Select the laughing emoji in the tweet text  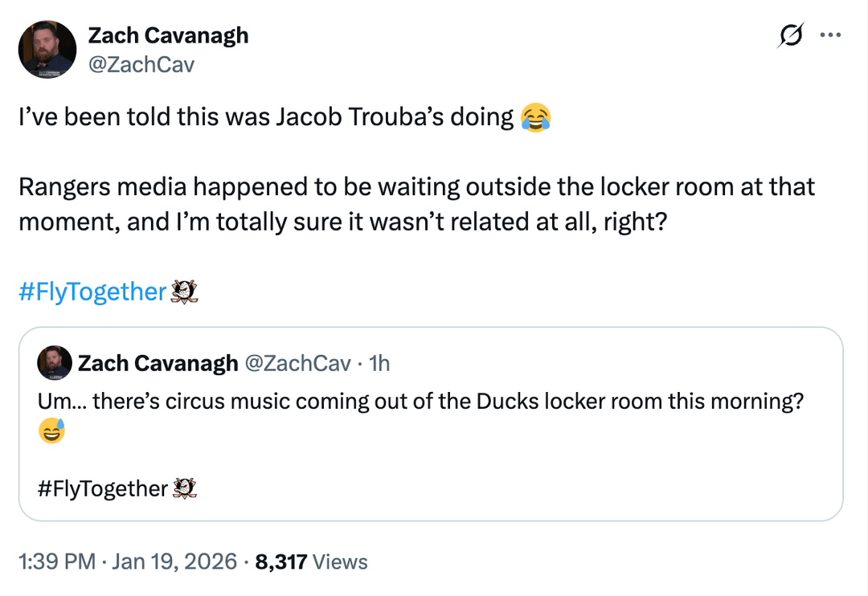(x=534, y=117)
